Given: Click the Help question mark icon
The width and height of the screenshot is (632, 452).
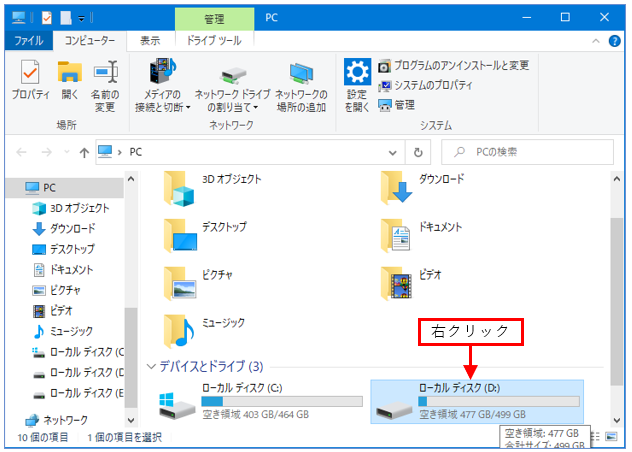Looking at the screenshot, I should point(614,41).
